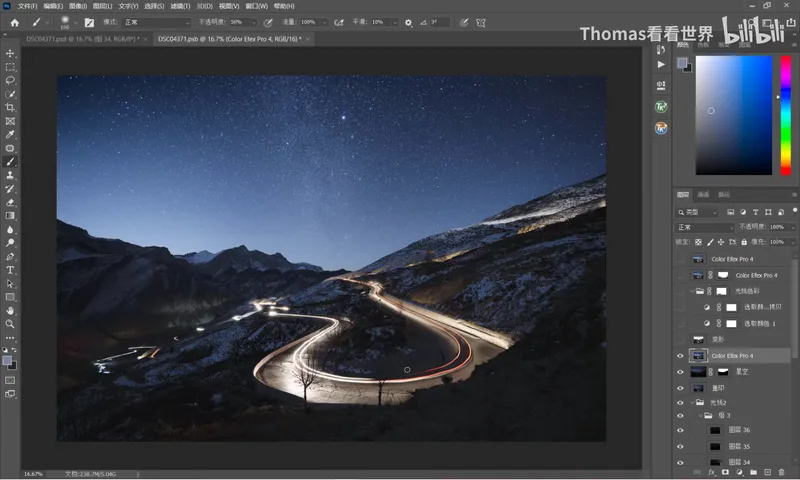Pick a color in the color field
The image size is (800, 480).
tap(734, 115)
